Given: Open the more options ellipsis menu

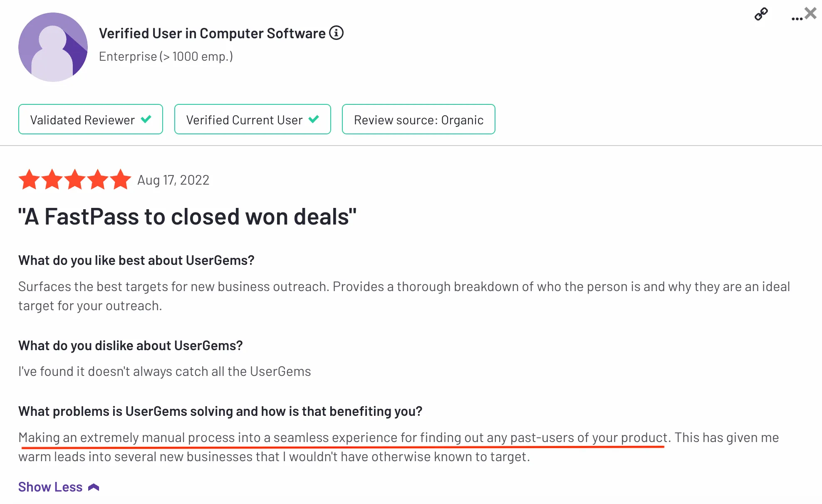Looking at the screenshot, I should (796, 19).
